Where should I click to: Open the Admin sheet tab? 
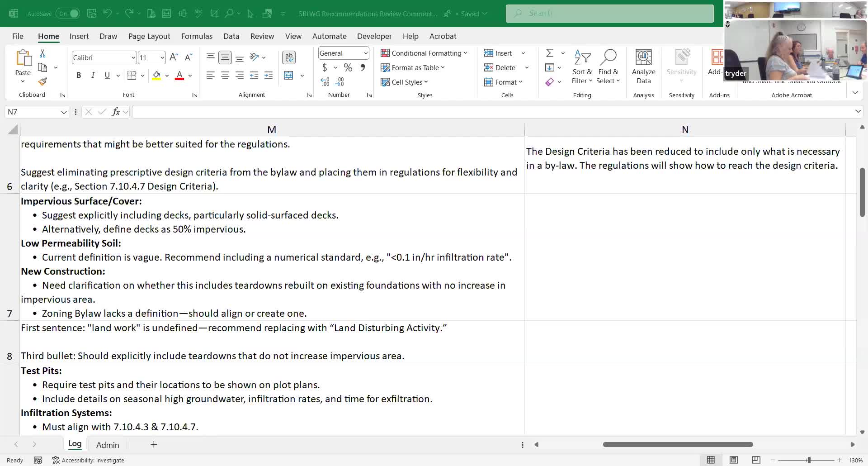(107, 445)
